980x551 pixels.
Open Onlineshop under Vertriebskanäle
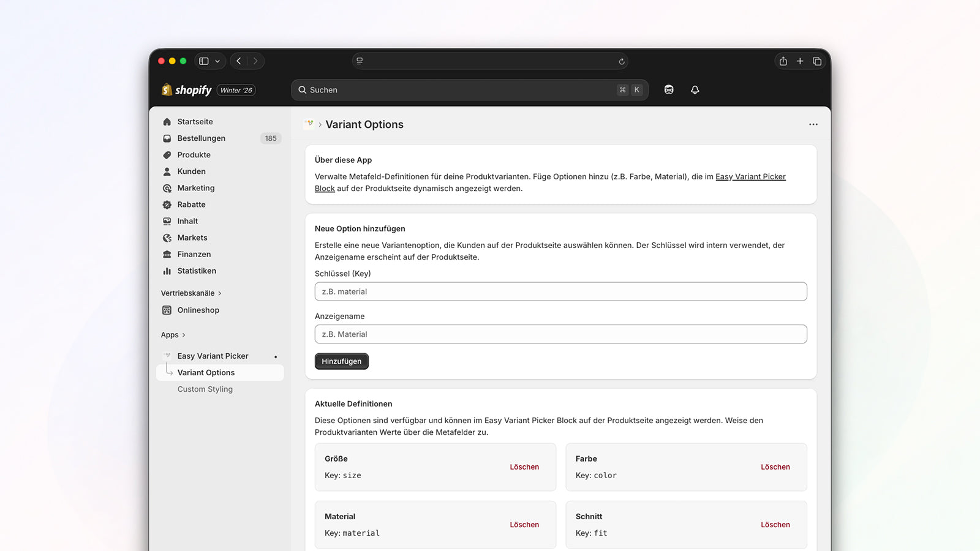[x=197, y=310]
